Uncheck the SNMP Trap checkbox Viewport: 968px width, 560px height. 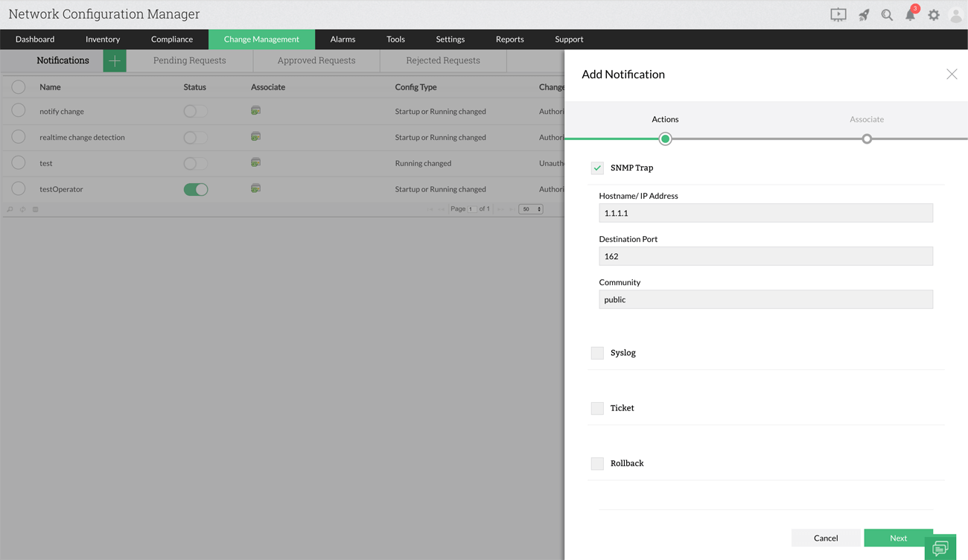[596, 168]
